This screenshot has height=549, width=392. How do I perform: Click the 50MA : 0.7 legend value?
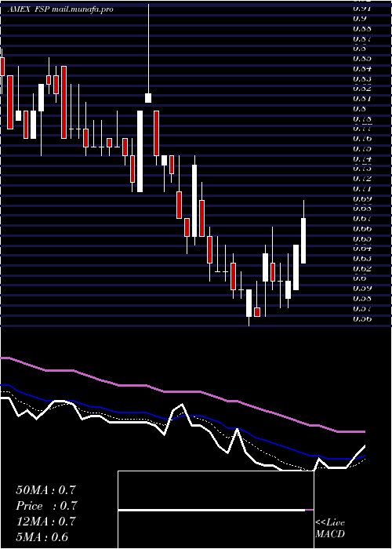coord(45,490)
